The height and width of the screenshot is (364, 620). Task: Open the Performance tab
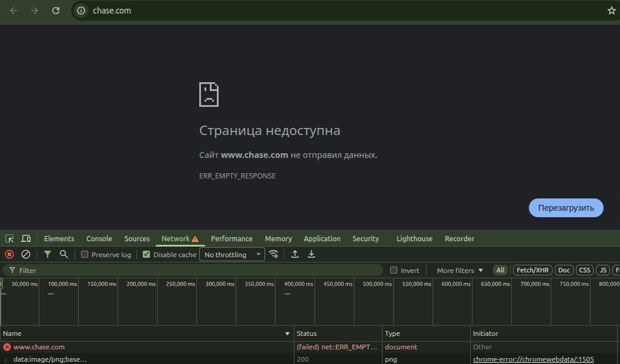click(232, 239)
